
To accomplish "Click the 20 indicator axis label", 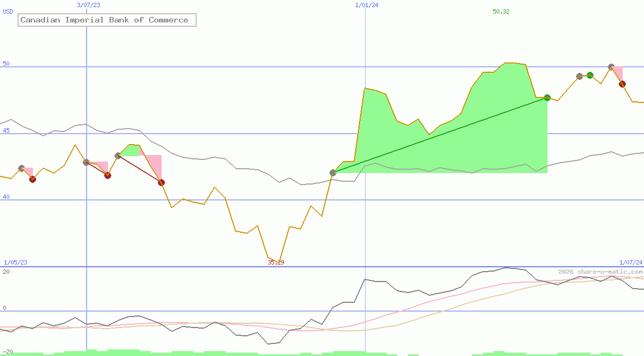I will (6, 272).
